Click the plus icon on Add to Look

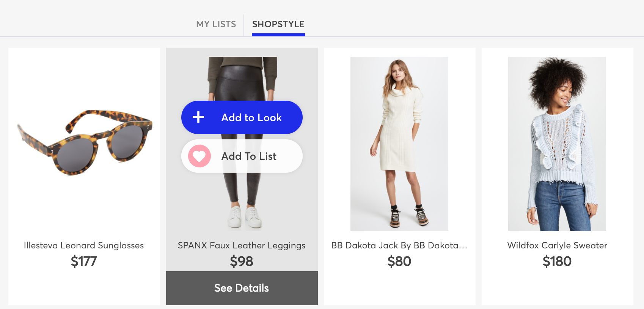coord(198,117)
